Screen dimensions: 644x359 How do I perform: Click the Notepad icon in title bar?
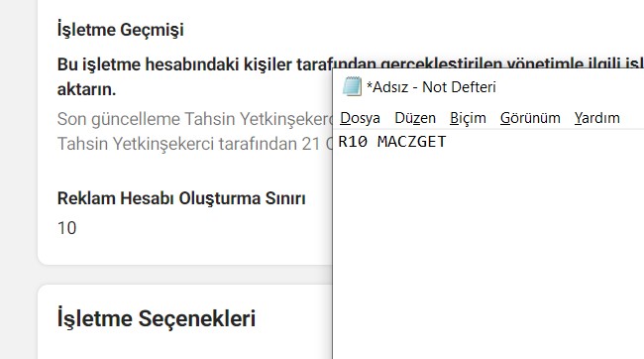click(x=352, y=86)
